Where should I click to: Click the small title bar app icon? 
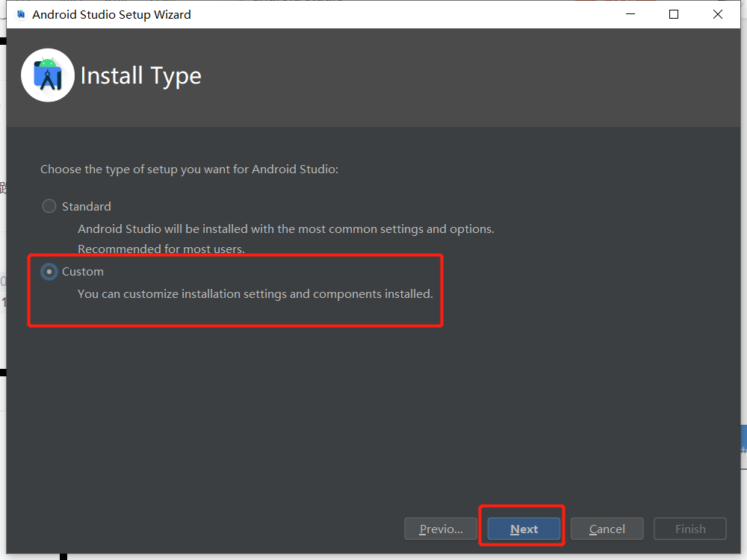coord(21,15)
